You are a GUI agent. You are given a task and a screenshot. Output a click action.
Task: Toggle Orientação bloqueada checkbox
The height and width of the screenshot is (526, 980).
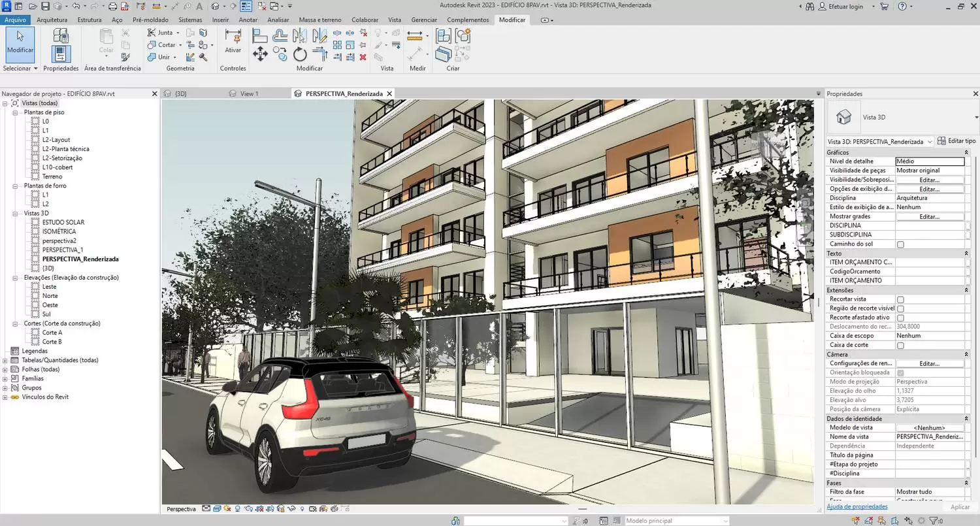click(900, 372)
